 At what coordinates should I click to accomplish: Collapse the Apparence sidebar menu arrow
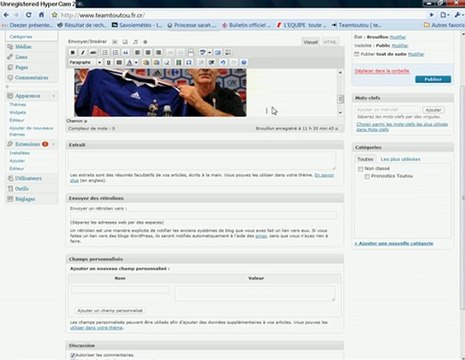pos(53,96)
